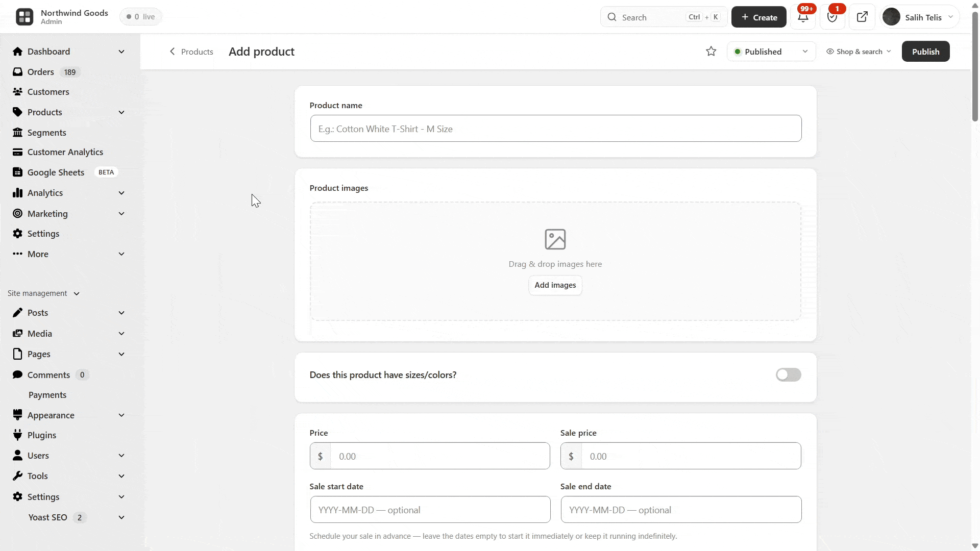Click the Google Sheets icon
This screenshot has height=551, width=980.
pyautogui.click(x=17, y=172)
